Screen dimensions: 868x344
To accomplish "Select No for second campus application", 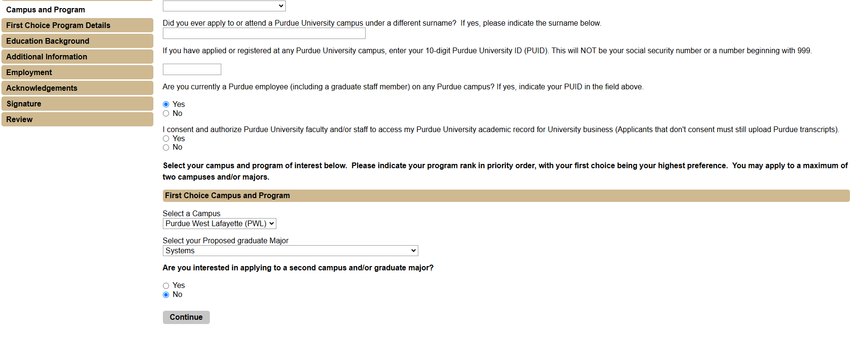I will click(x=166, y=295).
